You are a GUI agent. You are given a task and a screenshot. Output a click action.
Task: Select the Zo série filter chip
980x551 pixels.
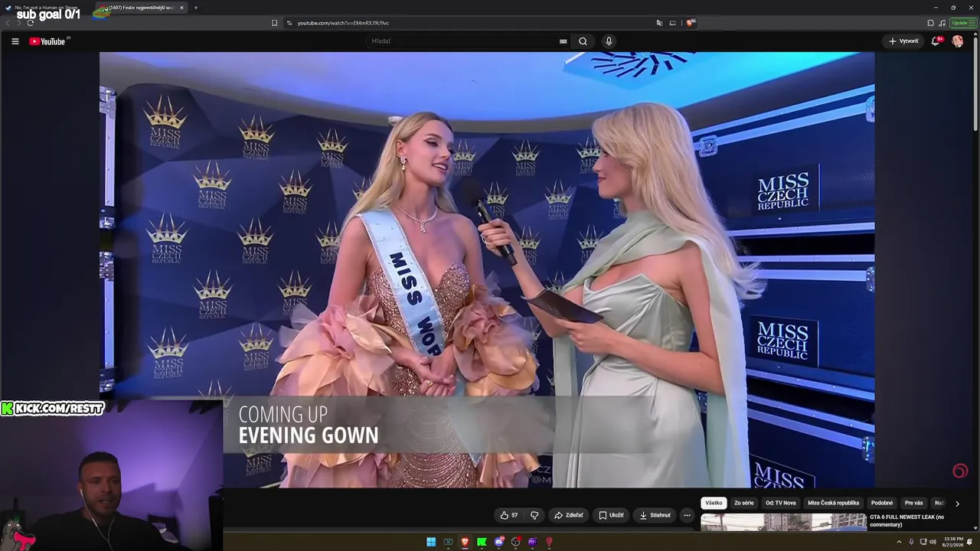[x=743, y=503]
